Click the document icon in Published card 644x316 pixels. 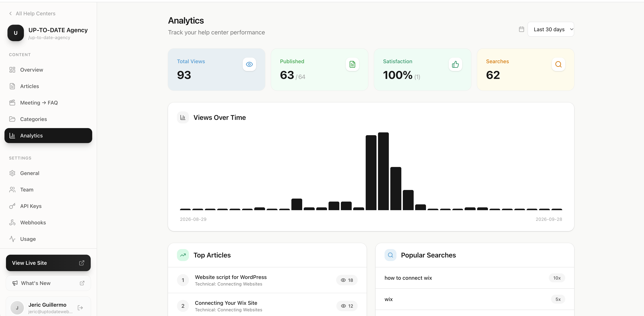(x=352, y=64)
